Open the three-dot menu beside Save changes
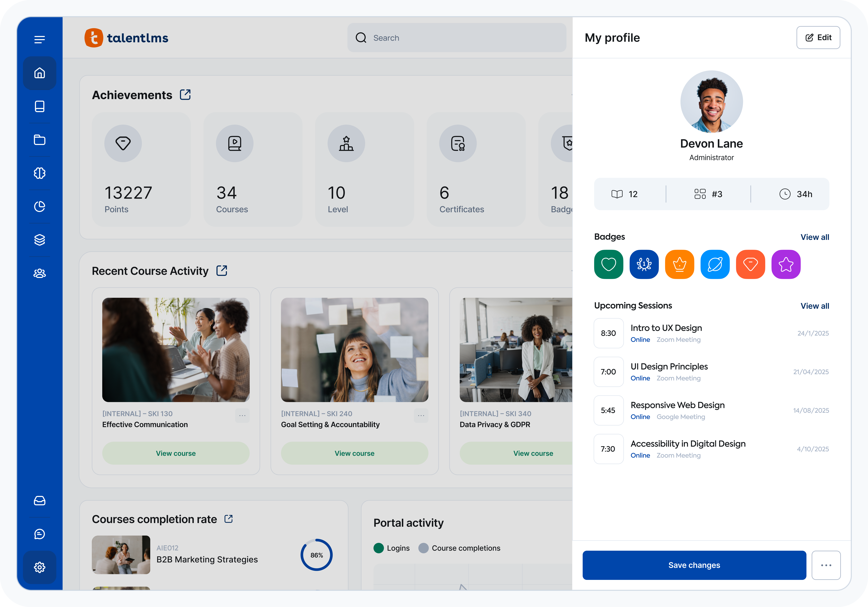The height and width of the screenshot is (607, 868). (826, 565)
